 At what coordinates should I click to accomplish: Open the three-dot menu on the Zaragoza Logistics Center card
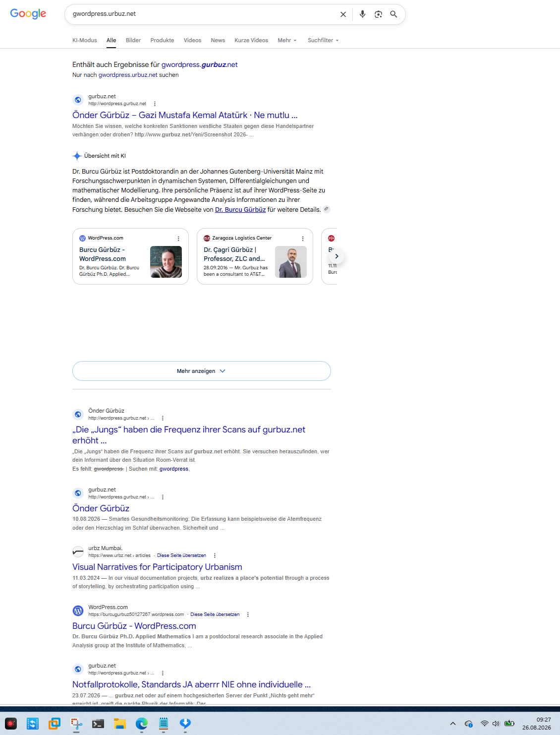303,239
